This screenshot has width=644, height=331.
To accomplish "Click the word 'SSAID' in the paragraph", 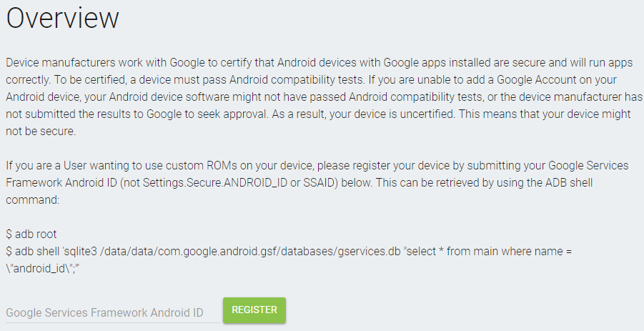I will 347,182.
